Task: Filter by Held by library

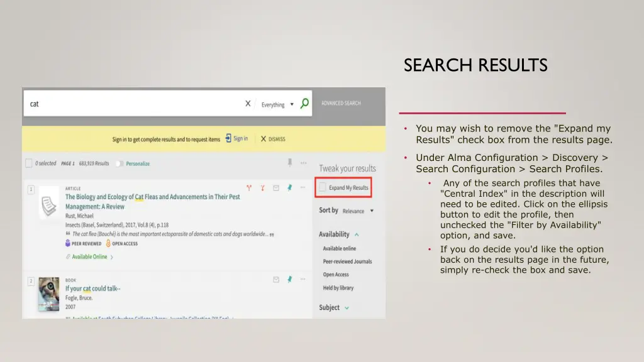Action: [338, 288]
